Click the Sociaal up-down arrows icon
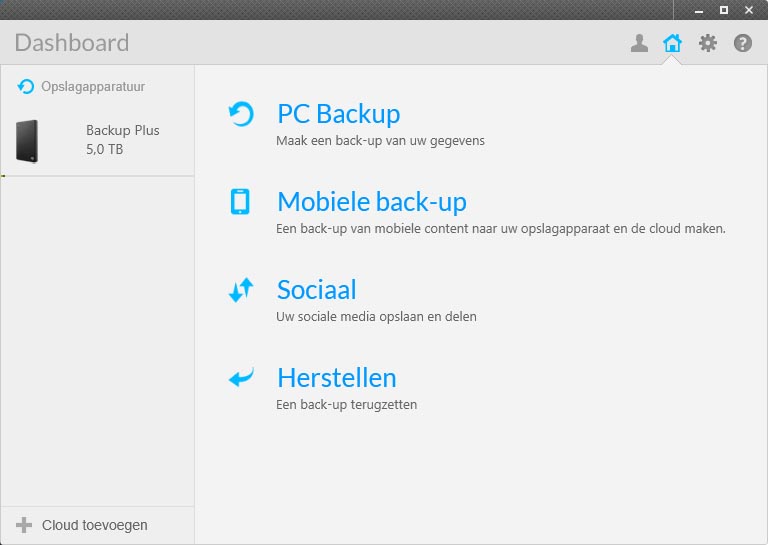The image size is (768, 545). (241, 290)
